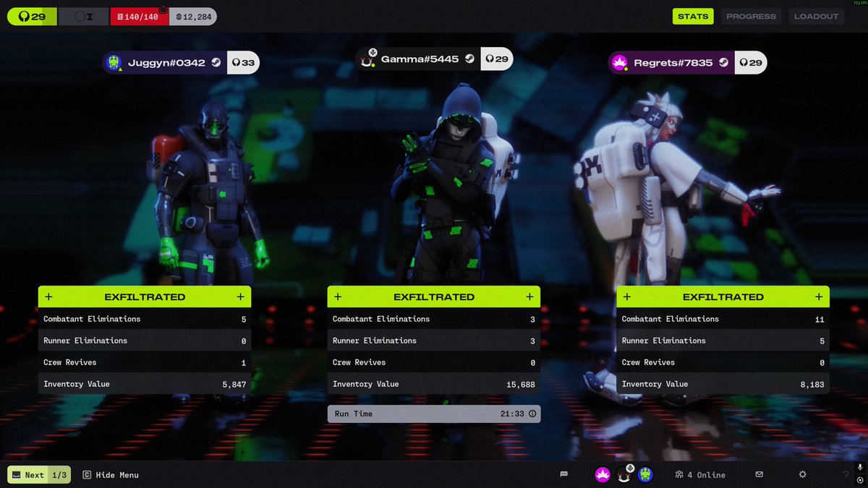The image size is (868, 488).
Task: Click the Next 1/3 button
Action: [39, 475]
